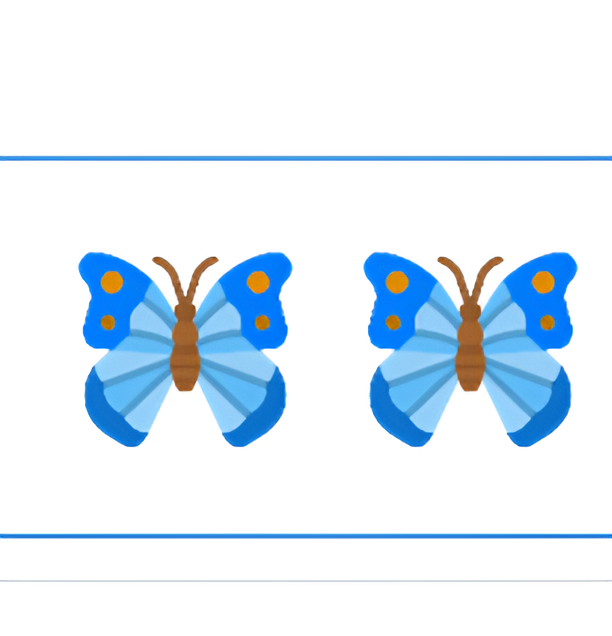Click large orange spot on left butterfly's upper-left wing
Viewport: 612px width, 636px height.
tap(112, 282)
